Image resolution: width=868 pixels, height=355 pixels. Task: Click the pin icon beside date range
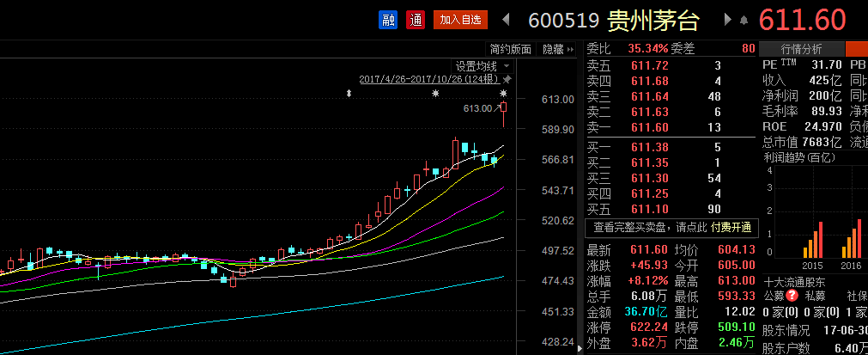[507, 80]
